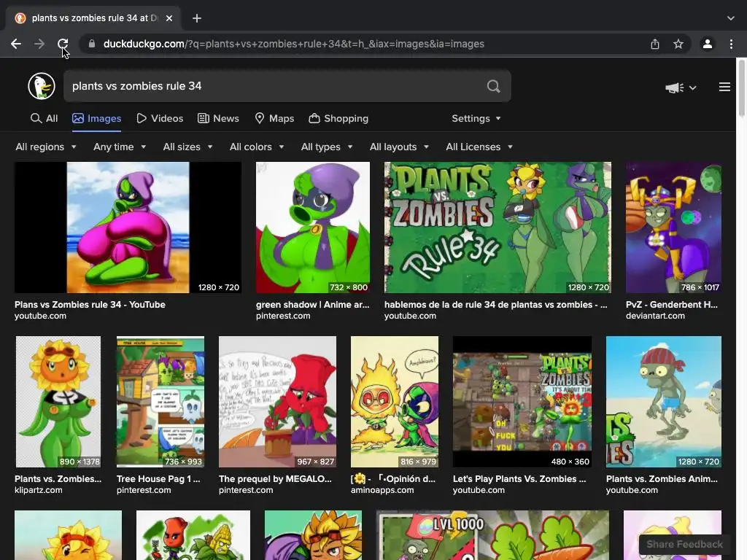747x560 pixels.
Task: Click the "PvZ - Genderbent H..." title
Action: pos(672,305)
